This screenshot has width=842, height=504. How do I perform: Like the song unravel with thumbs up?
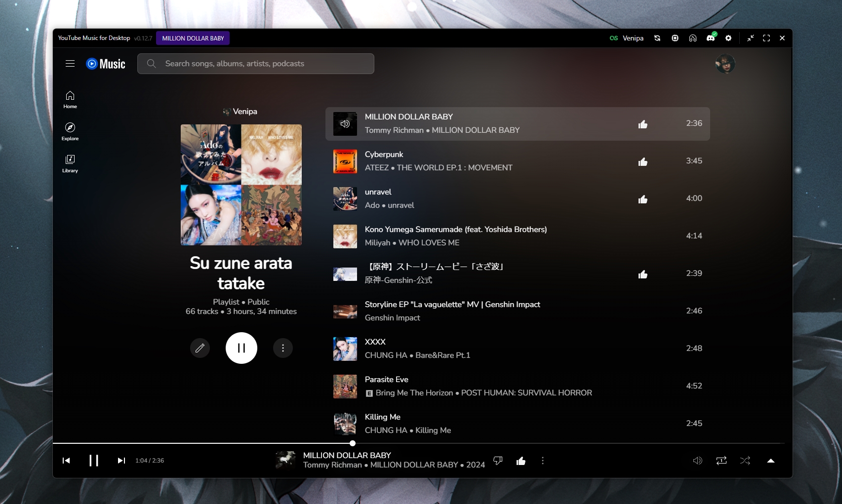pyautogui.click(x=643, y=199)
